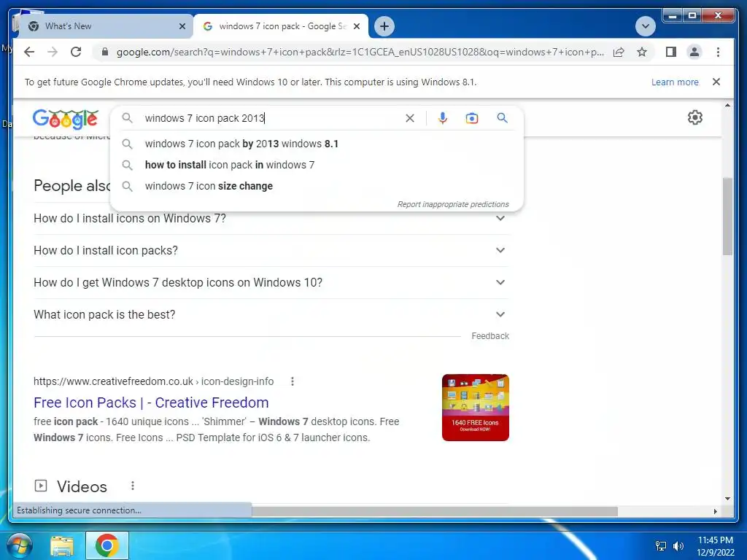747x560 pixels.
Task: Open volume control tray icon
Action: point(678,545)
